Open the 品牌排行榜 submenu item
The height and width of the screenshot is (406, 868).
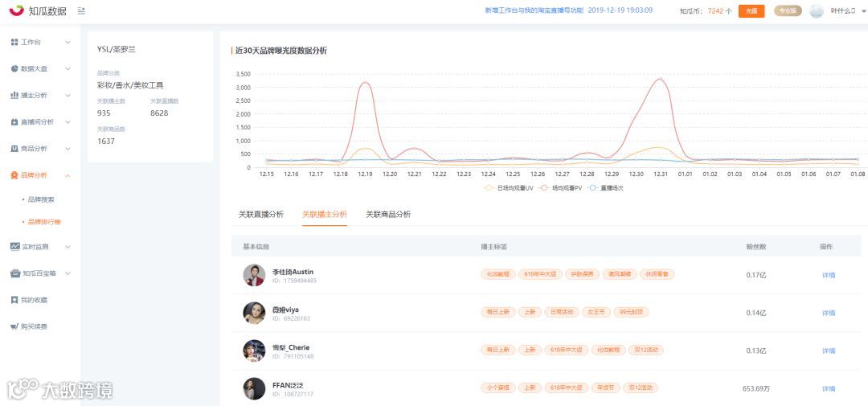pyautogui.click(x=44, y=222)
